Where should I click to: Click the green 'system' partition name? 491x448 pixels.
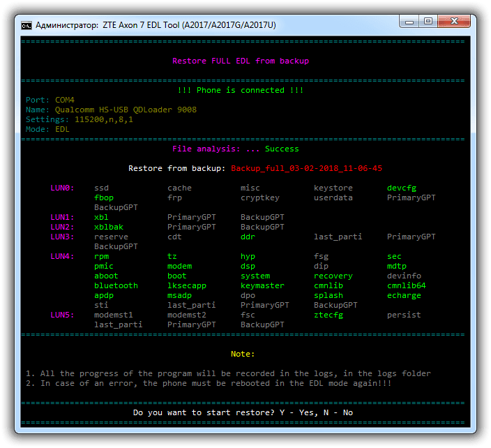click(255, 276)
